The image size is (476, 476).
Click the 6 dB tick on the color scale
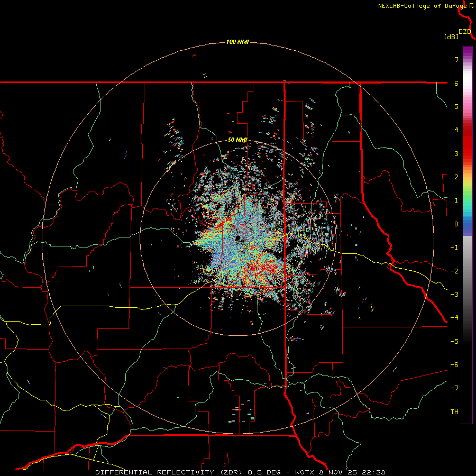pos(456,83)
